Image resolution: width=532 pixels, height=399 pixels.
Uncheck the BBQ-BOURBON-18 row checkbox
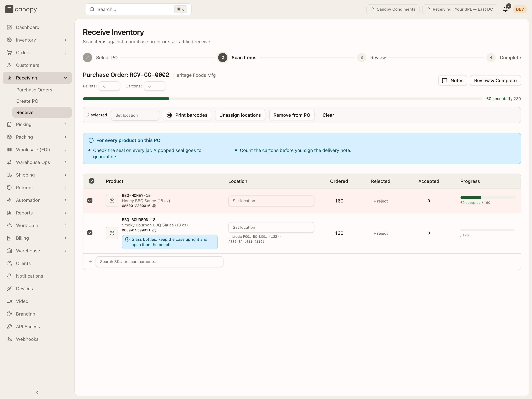[90, 233]
